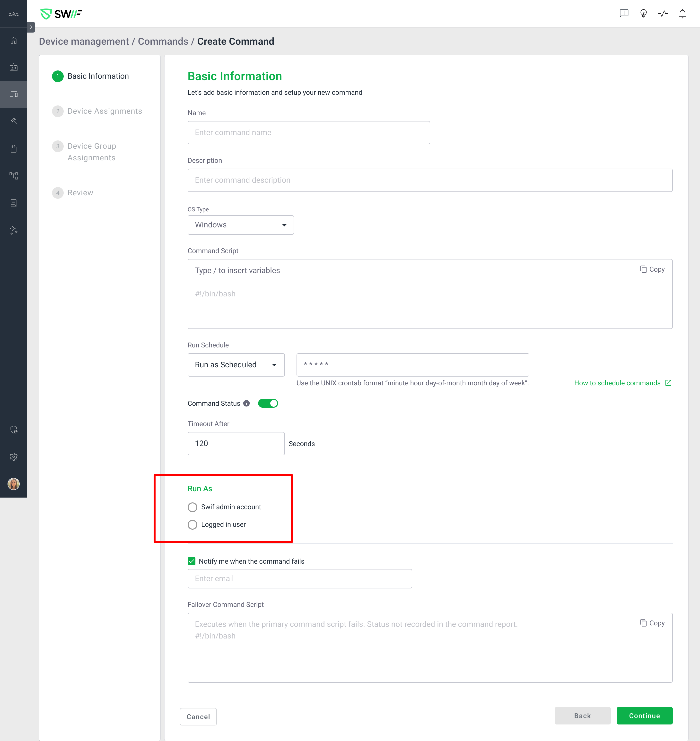Select the Basic Information step

(x=91, y=76)
